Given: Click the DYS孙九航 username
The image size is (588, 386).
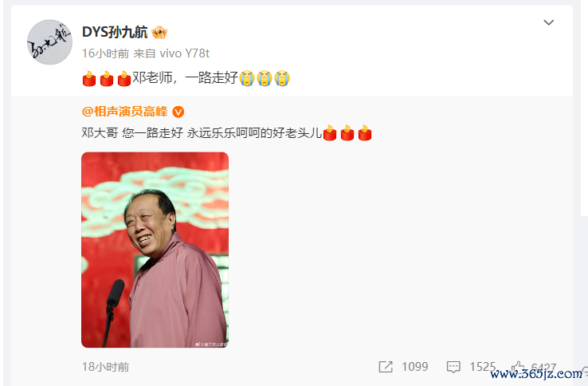Looking at the screenshot, I should [x=115, y=32].
